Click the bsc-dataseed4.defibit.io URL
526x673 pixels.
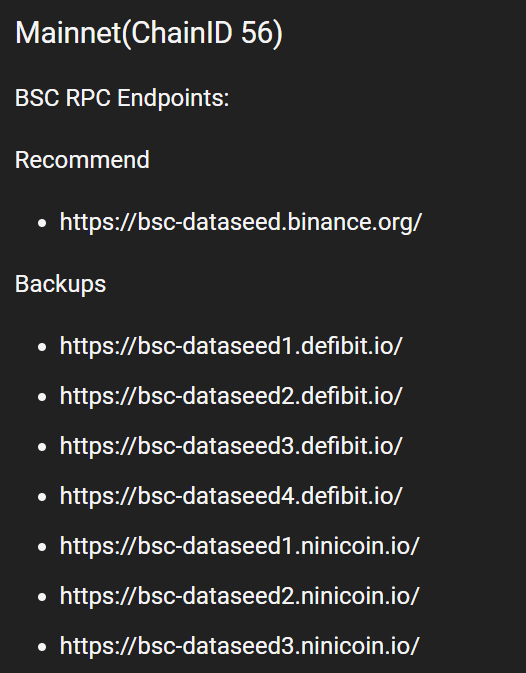point(231,496)
